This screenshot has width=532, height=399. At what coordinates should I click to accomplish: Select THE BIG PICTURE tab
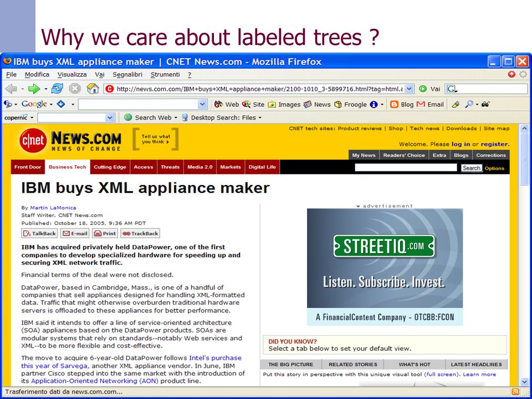click(x=291, y=365)
